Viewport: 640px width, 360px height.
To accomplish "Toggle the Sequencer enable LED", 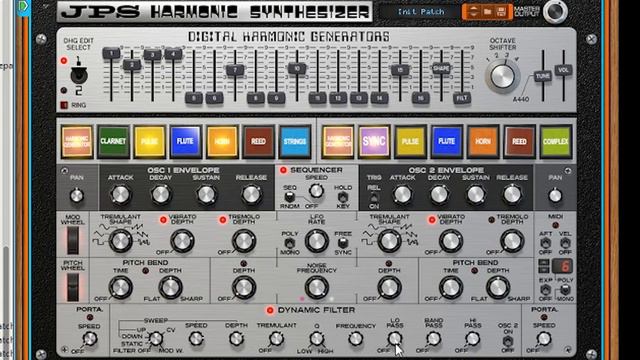I will [283, 170].
